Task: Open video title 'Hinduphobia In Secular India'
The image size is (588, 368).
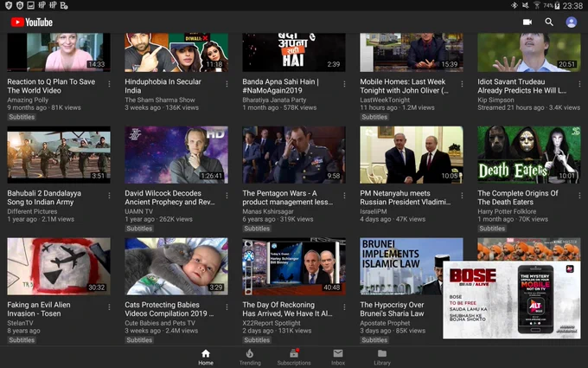Action: point(163,86)
